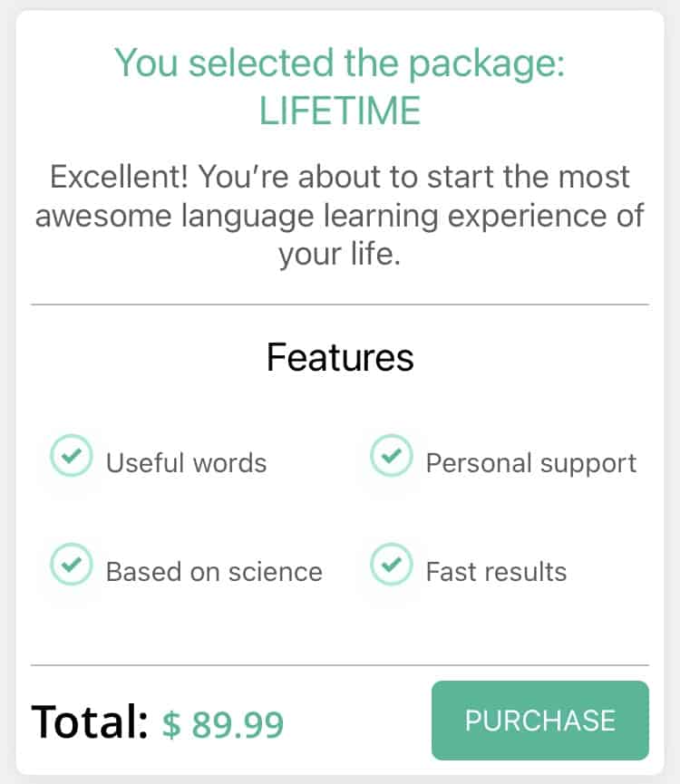680x784 pixels.
Task: Click the 'You selected the package' heading
Action: click(340, 63)
